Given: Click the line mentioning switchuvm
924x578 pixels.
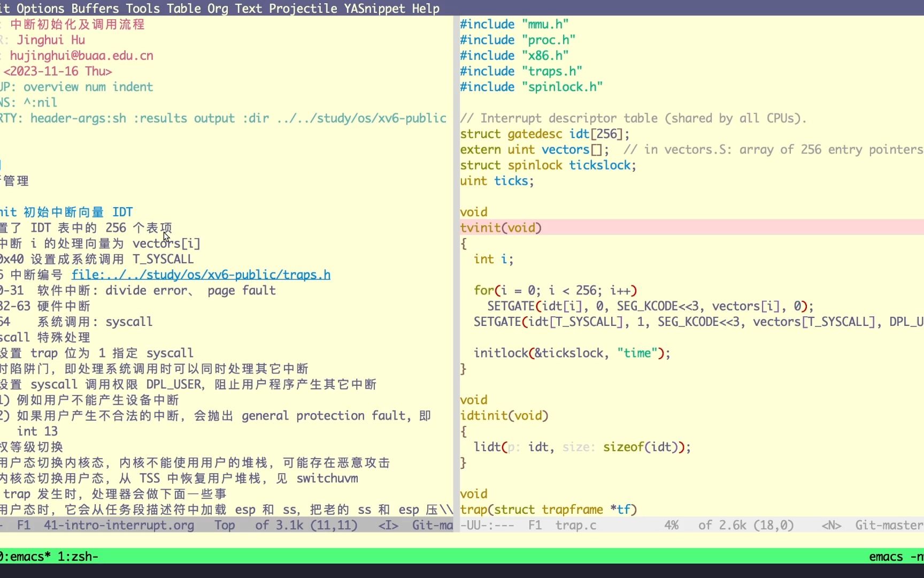Looking at the screenshot, I should coord(179,478).
